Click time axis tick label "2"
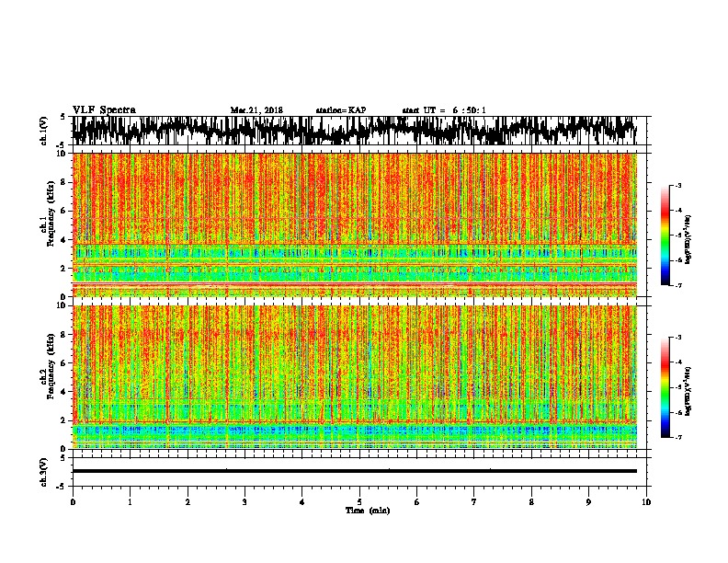 coord(188,502)
